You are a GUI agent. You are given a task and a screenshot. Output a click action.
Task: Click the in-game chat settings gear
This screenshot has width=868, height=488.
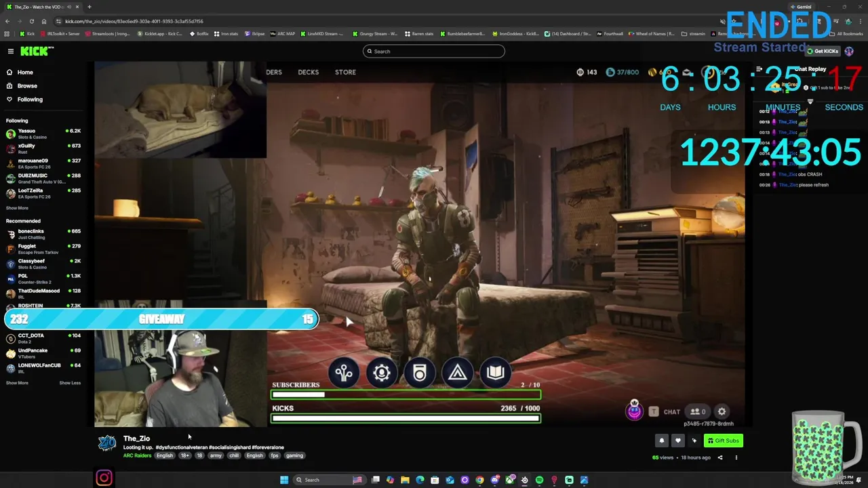722,411
